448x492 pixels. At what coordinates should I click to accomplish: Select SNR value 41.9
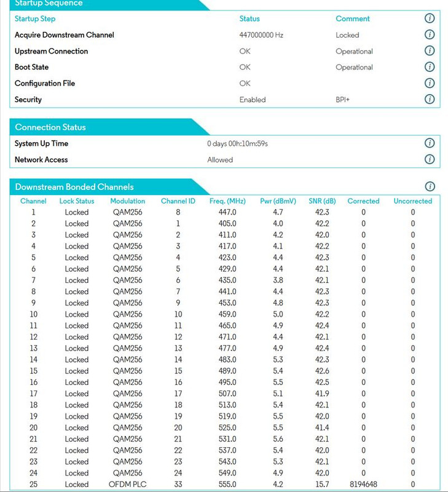pyautogui.click(x=322, y=394)
